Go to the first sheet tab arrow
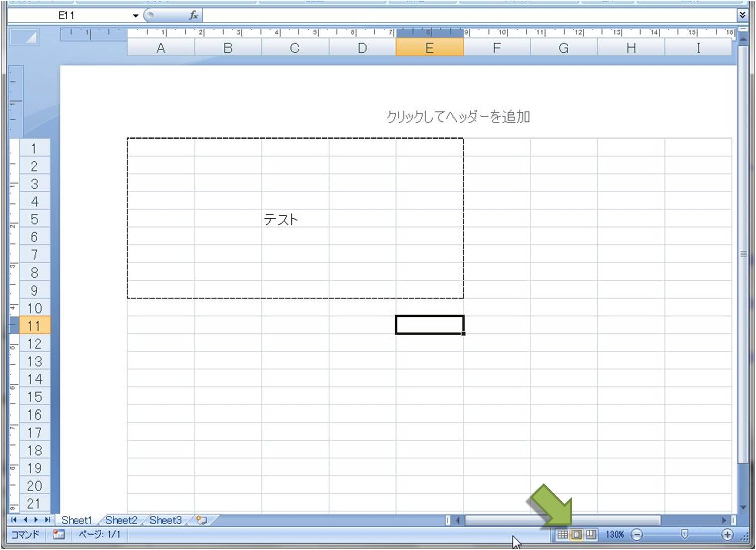 click(14, 520)
